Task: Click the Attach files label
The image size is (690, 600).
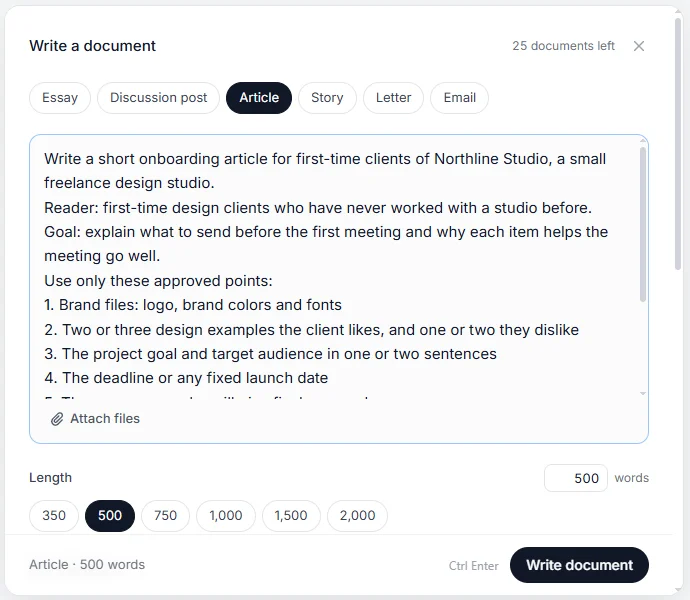Action: pyautogui.click(x=105, y=419)
